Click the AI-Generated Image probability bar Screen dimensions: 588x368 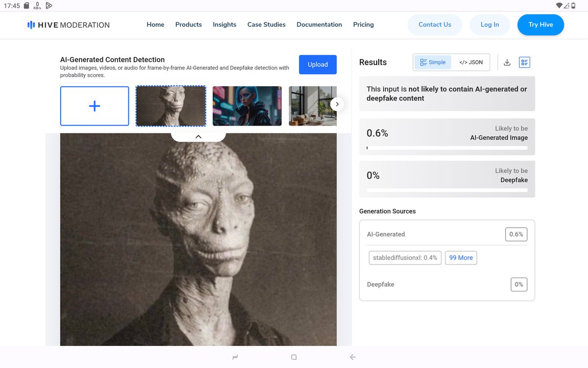tap(447, 148)
